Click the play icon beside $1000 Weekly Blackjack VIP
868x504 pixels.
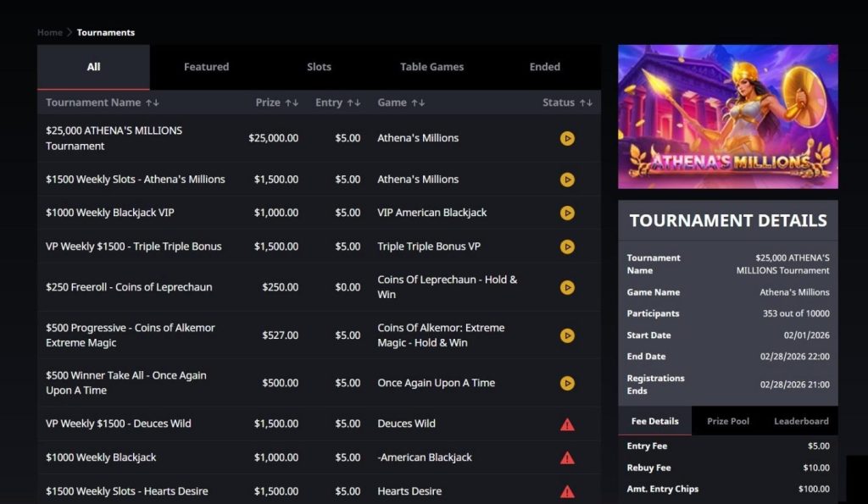pos(567,213)
